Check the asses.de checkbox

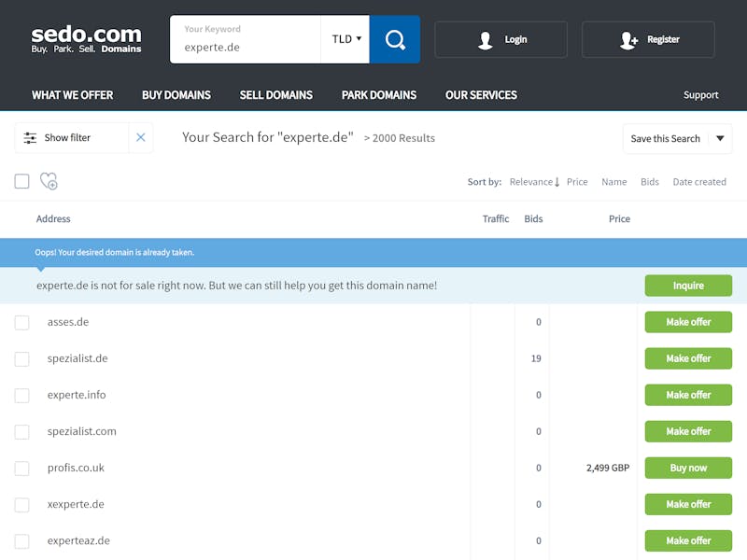pos(21,322)
